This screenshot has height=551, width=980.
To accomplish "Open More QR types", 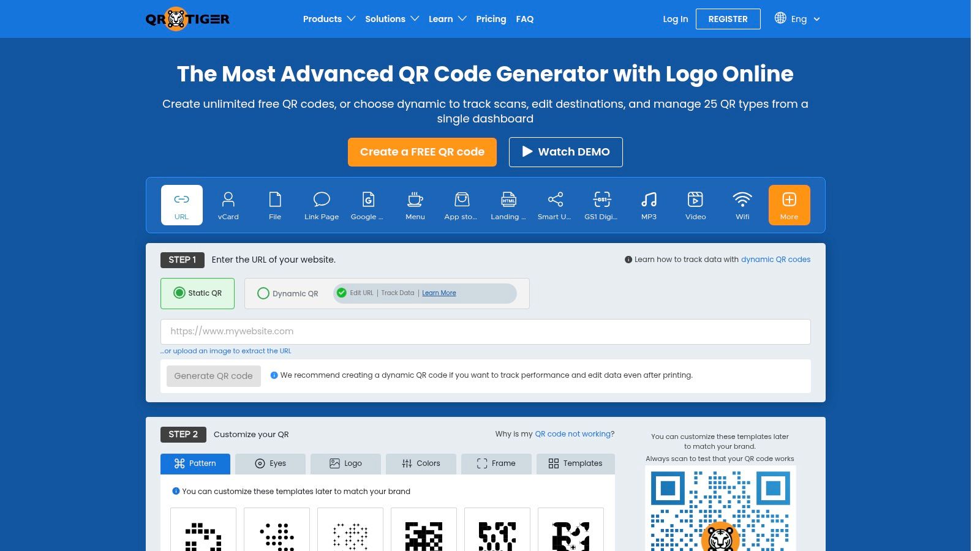I will tap(789, 204).
